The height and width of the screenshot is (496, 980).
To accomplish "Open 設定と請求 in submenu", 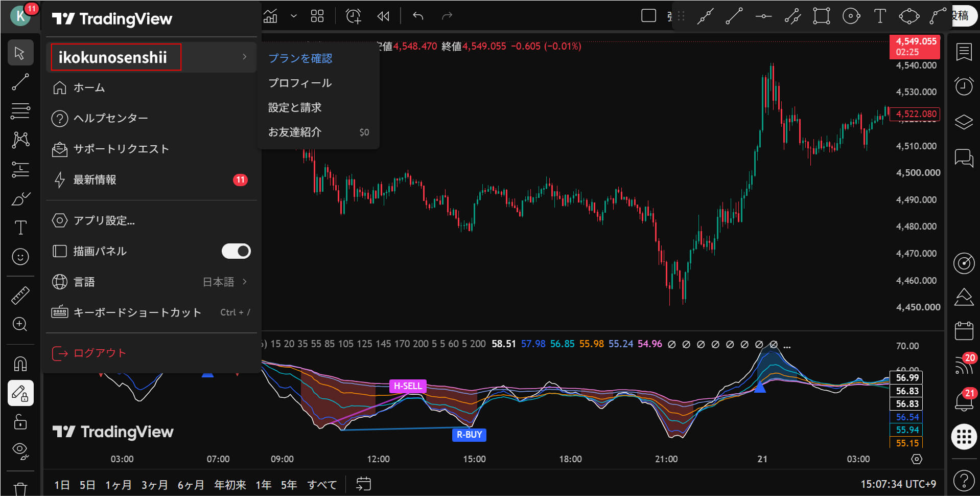I will coord(318,107).
